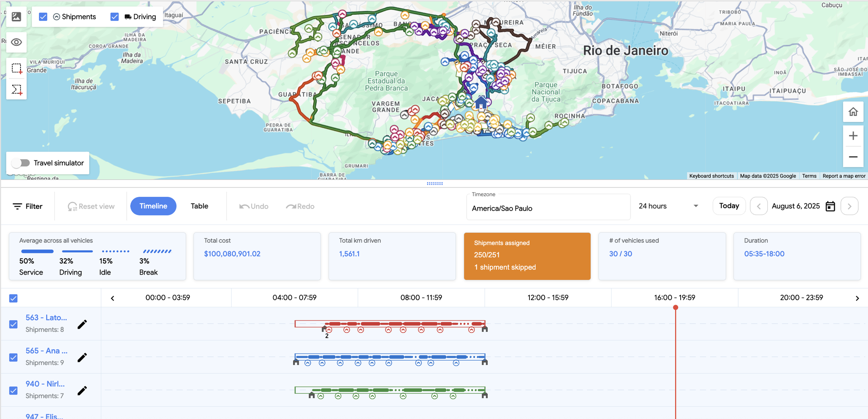Edit vehicle 563 route with pencil icon
868x419 pixels.
(82, 324)
